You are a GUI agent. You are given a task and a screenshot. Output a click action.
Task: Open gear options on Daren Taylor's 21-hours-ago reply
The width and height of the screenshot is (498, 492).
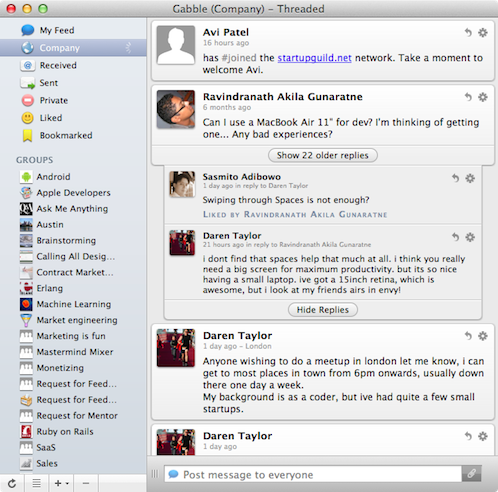[x=470, y=237]
